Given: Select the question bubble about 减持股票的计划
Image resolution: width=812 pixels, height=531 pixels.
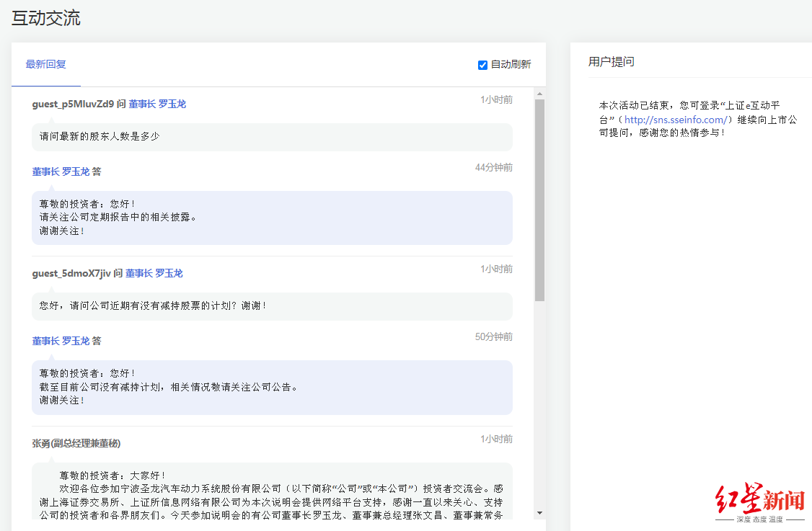Looking at the screenshot, I should coord(272,305).
